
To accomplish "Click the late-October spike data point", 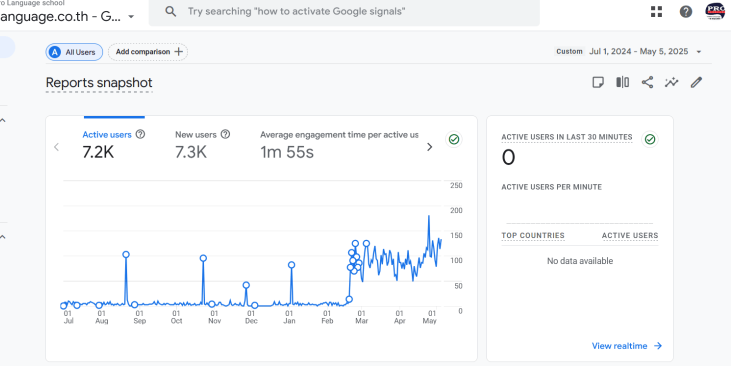I will click(x=203, y=258).
